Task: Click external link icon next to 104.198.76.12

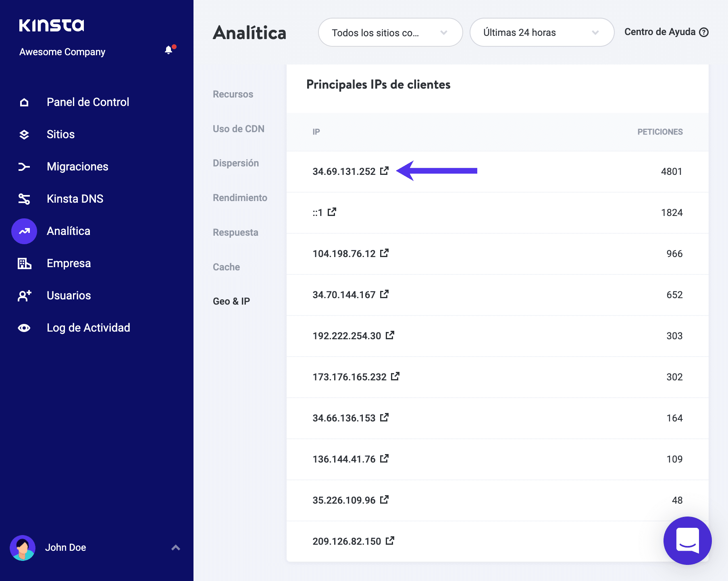Action: point(384,253)
